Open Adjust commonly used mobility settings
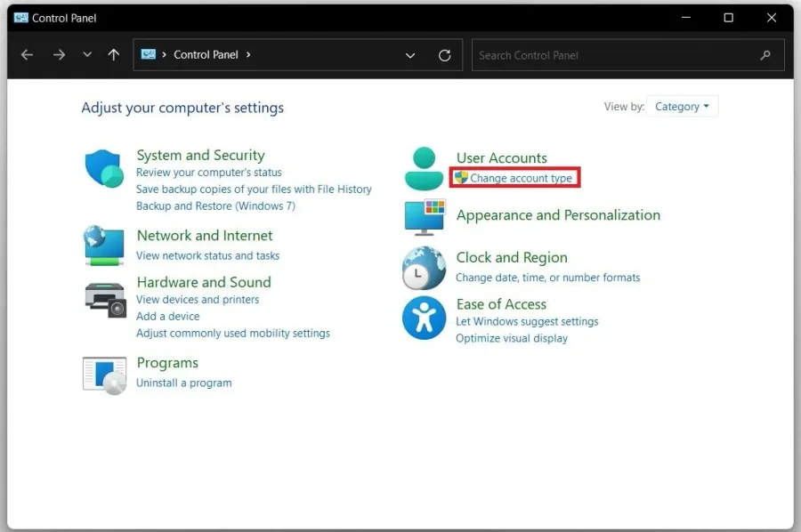 [x=233, y=333]
